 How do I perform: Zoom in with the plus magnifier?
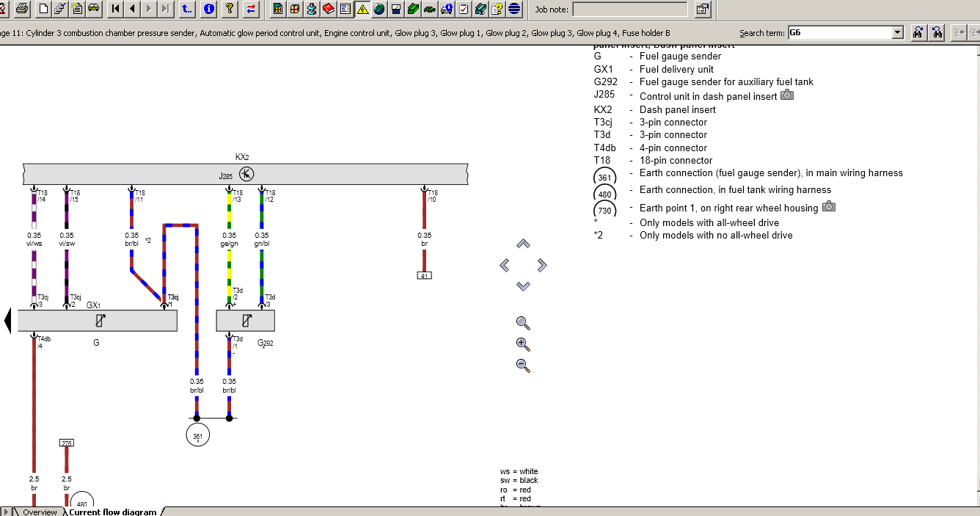click(x=523, y=344)
